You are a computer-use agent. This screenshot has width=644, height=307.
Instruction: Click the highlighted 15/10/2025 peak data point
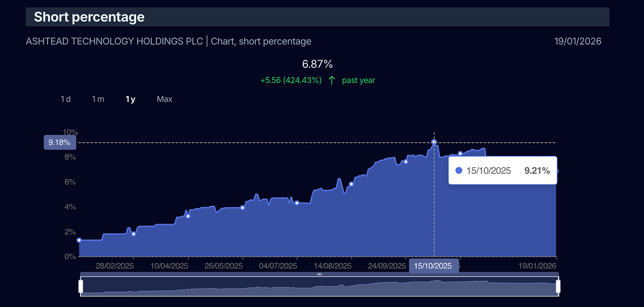coord(434,142)
